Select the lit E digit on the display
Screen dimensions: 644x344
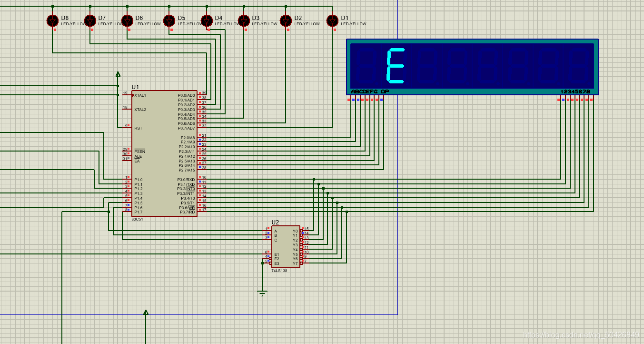[x=395, y=65]
